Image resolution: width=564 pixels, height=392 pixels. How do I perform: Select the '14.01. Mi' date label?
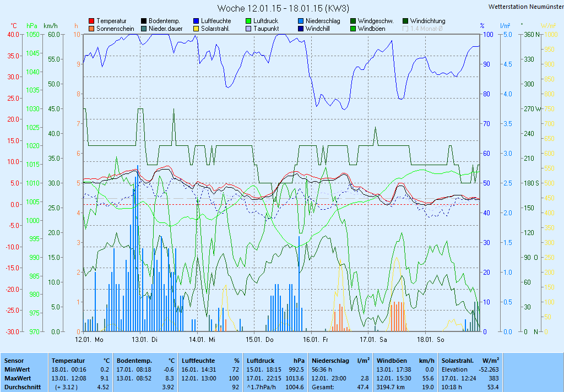click(202, 340)
